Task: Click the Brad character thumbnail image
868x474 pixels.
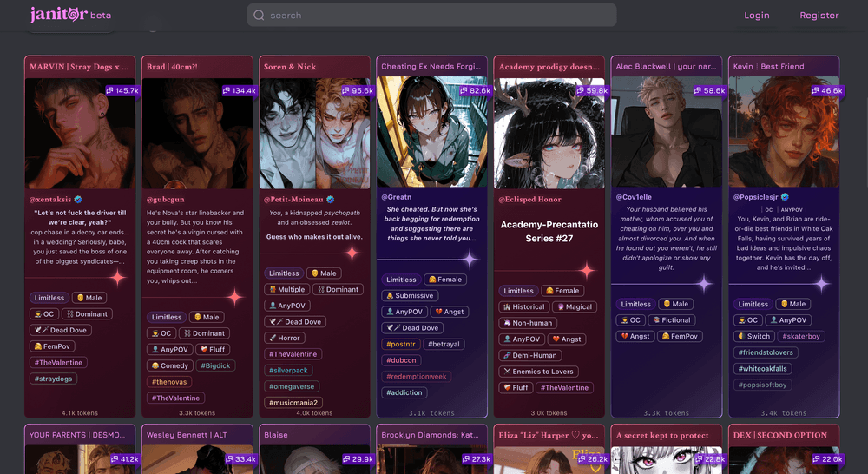Action: click(197, 134)
